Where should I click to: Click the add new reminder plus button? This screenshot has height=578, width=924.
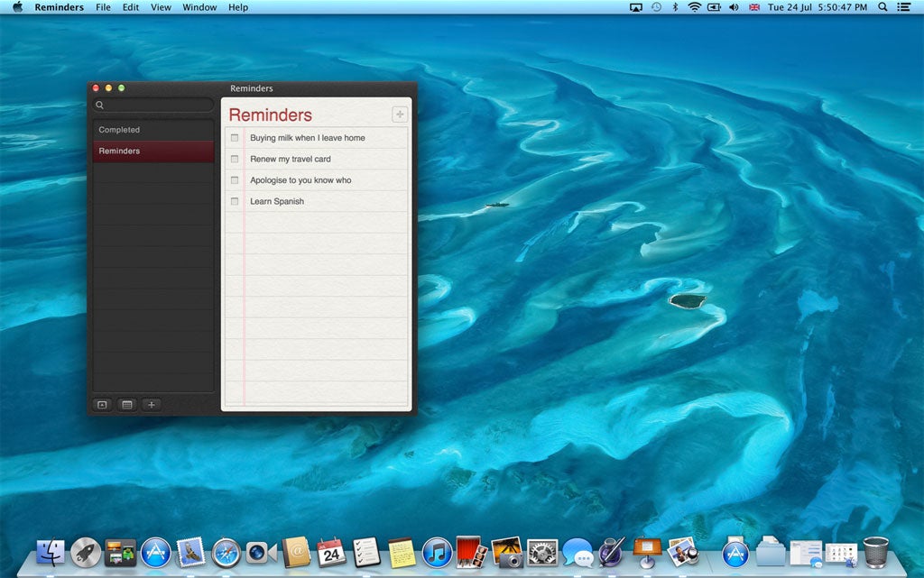click(399, 115)
